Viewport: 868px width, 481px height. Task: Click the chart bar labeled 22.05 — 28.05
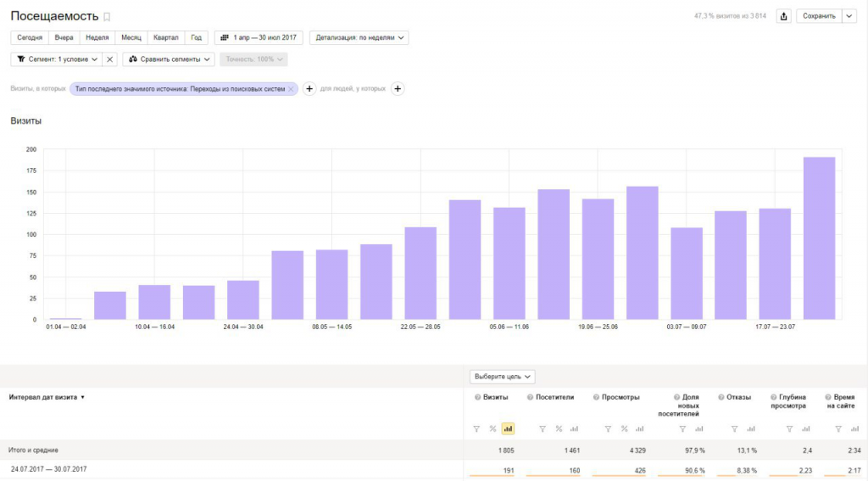[x=420, y=273]
